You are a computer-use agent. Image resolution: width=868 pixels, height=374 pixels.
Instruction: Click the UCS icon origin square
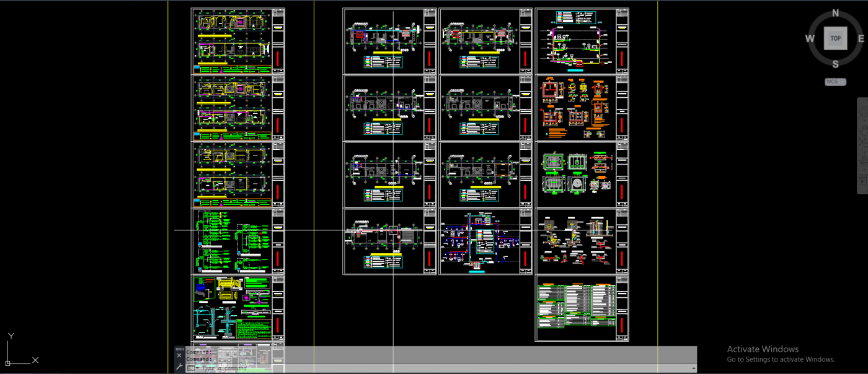8,362
